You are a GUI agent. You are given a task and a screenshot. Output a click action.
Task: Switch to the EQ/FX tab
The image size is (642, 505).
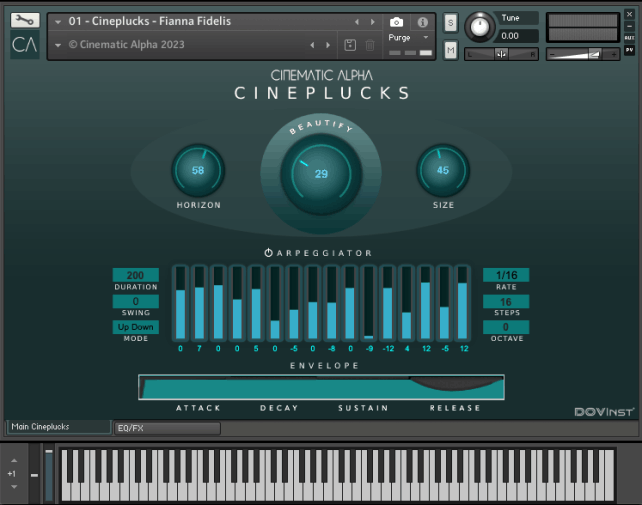(167, 428)
